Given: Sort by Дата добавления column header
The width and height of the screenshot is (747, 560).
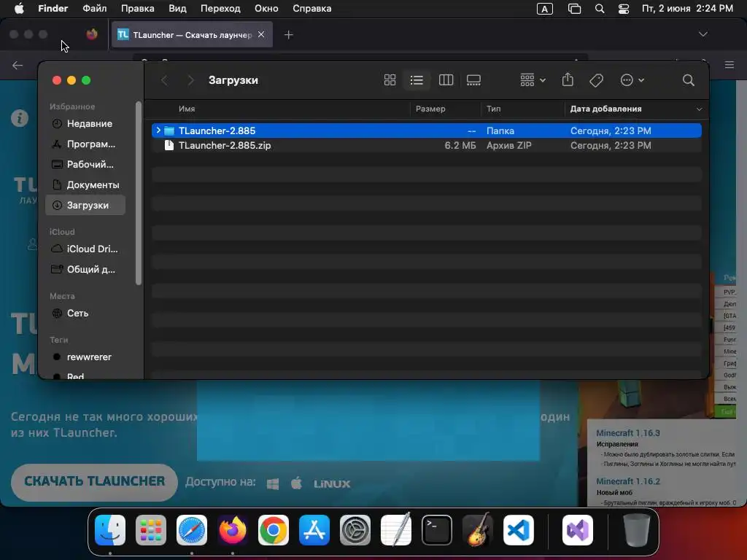Looking at the screenshot, I should point(605,109).
